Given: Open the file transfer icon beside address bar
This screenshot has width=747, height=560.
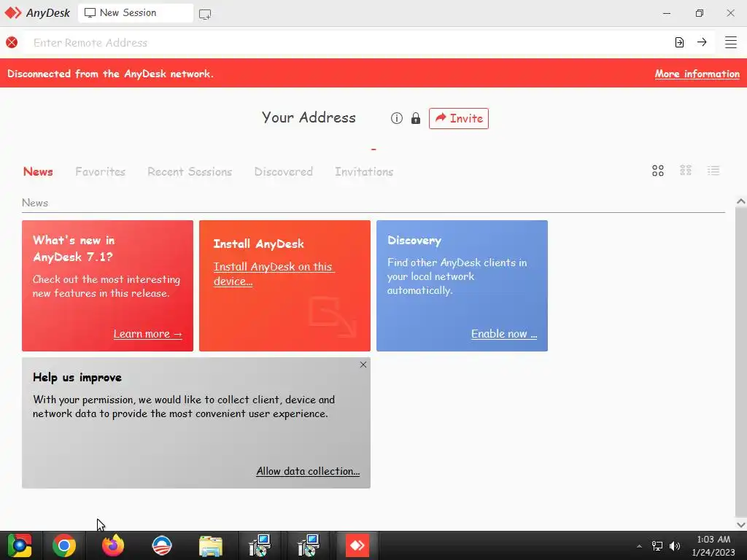Looking at the screenshot, I should (679, 42).
